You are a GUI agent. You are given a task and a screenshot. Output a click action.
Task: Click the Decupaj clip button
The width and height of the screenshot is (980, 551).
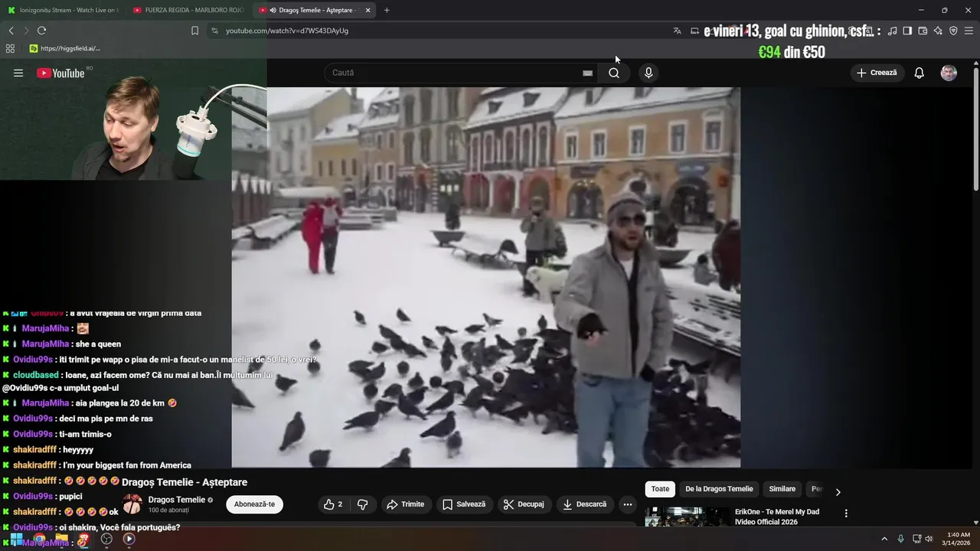pyautogui.click(x=524, y=504)
